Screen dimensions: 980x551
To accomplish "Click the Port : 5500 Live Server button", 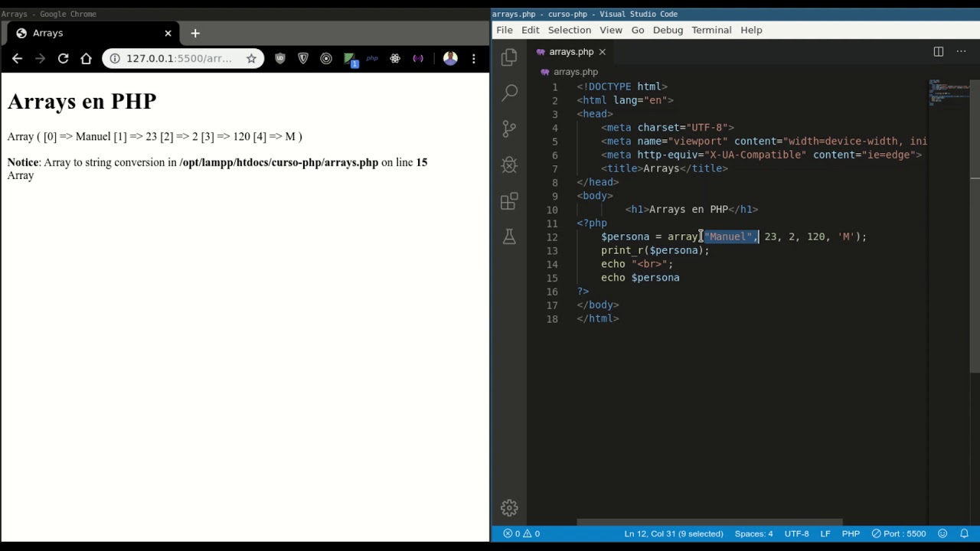I will tap(899, 533).
